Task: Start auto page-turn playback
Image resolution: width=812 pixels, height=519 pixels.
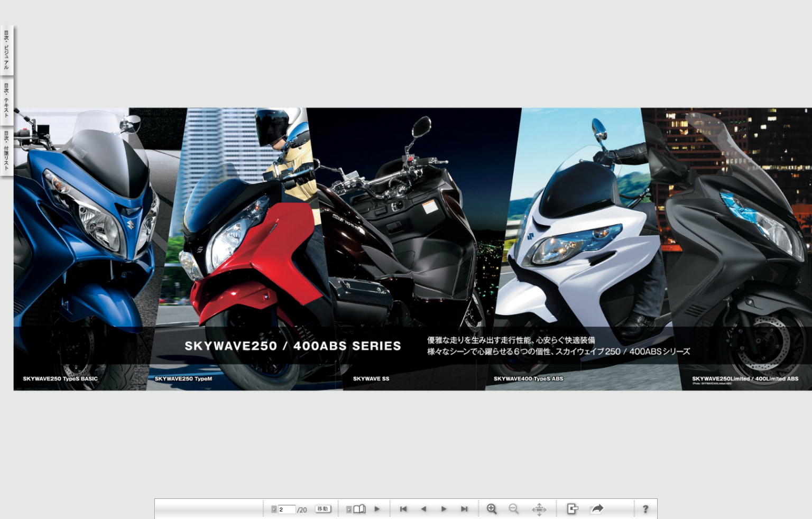Action: point(377,509)
